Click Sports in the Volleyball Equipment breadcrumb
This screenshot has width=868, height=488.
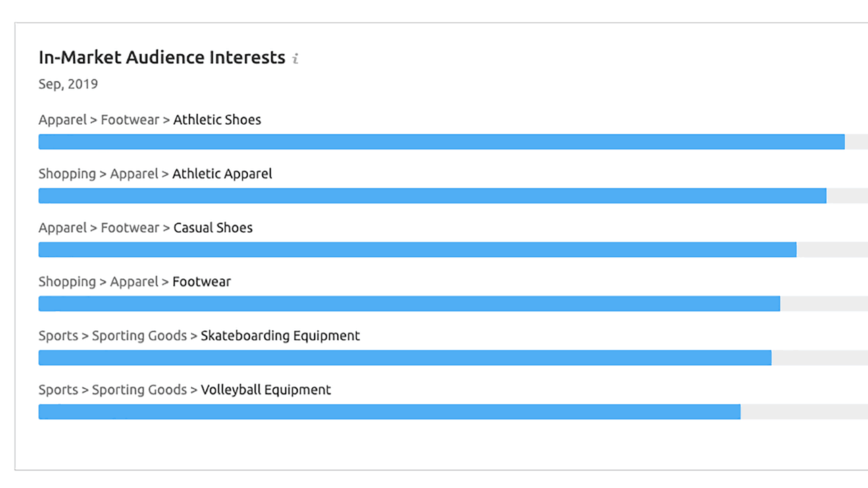click(58, 390)
